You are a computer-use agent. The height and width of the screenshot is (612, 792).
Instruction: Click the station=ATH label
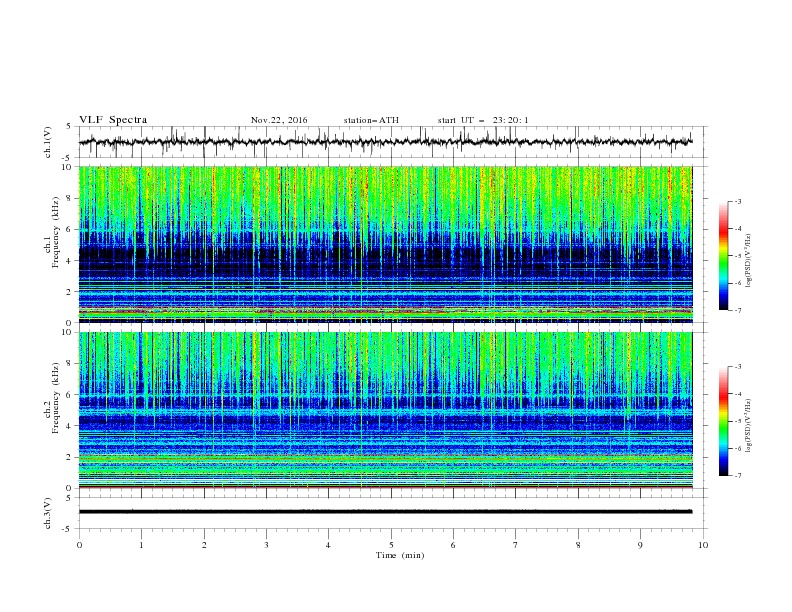click(x=371, y=120)
